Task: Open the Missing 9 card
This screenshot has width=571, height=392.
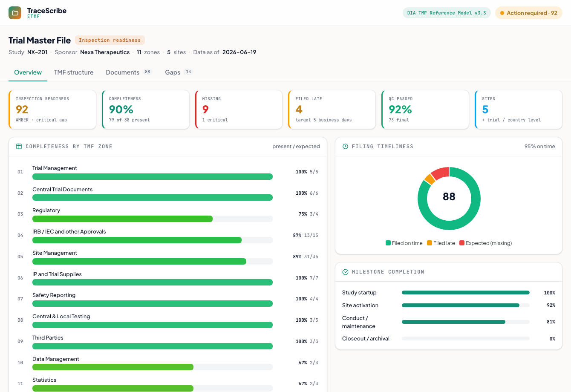Action: click(x=239, y=110)
